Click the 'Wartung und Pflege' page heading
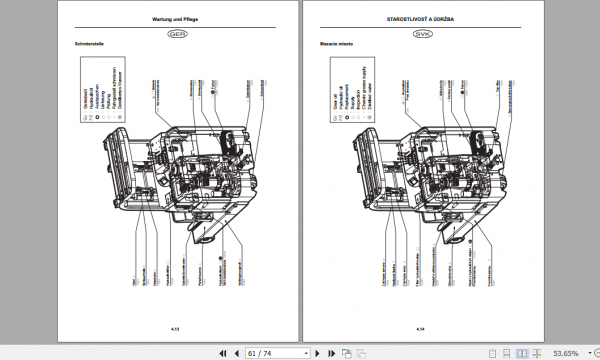The width and height of the screenshot is (600, 360). coord(175,19)
